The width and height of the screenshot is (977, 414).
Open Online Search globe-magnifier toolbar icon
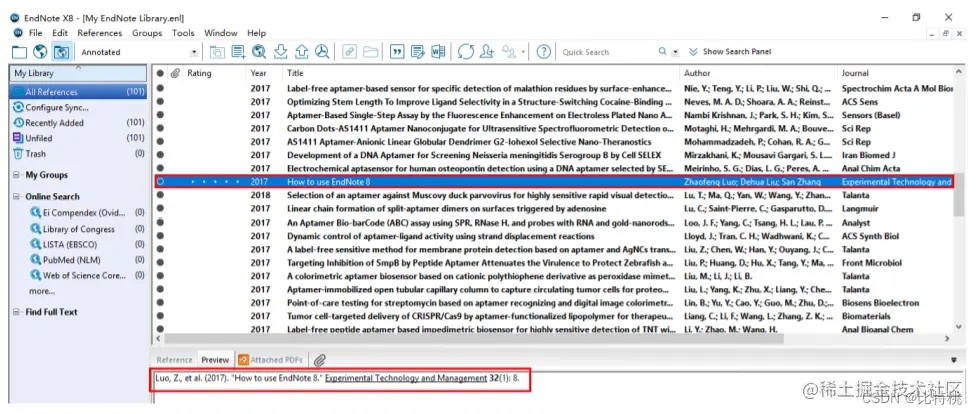pyautogui.click(x=259, y=52)
